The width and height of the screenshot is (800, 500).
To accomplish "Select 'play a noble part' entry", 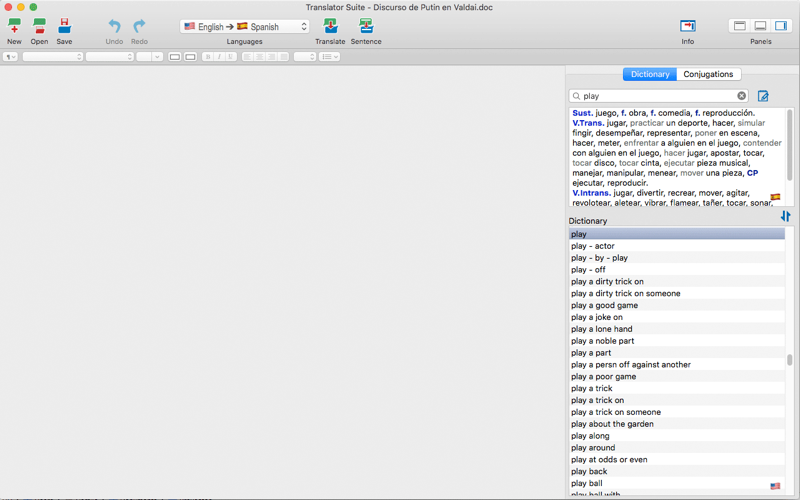I will pyautogui.click(x=677, y=341).
